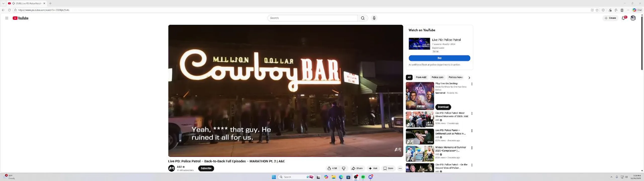This screenshot has width=644, height=181.
Task: Click the browser address bar URL
Action: point(44,10)
